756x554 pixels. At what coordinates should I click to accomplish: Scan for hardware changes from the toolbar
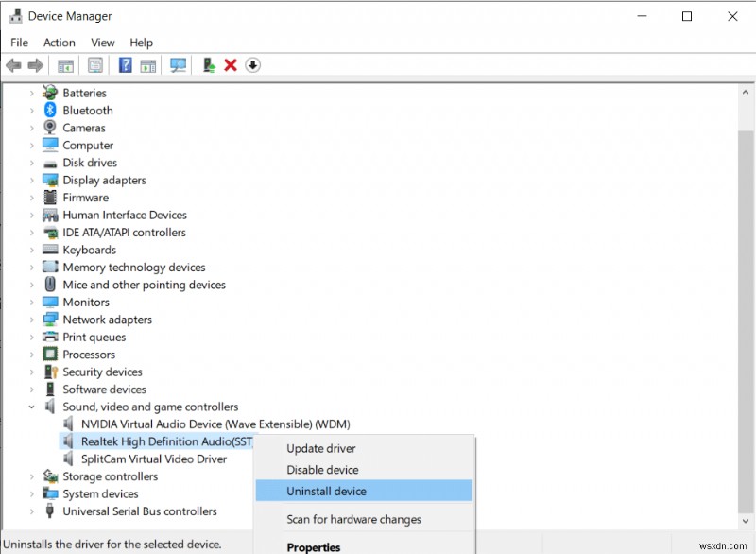176,64
